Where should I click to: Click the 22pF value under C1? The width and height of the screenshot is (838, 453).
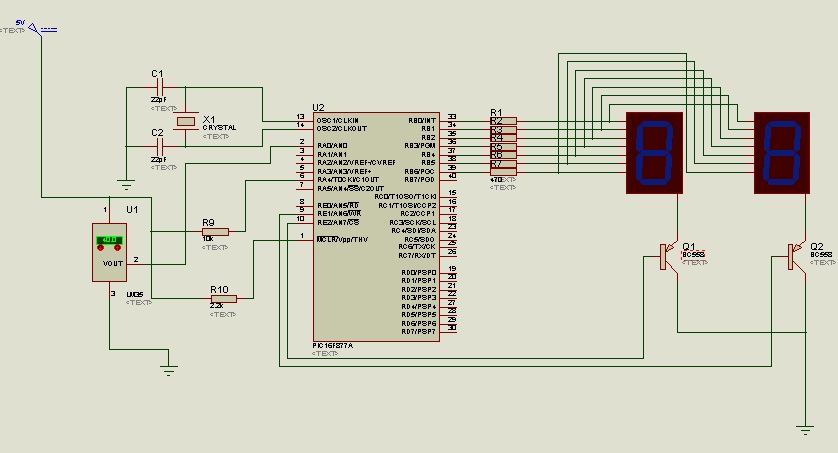[x=159, y=100]
